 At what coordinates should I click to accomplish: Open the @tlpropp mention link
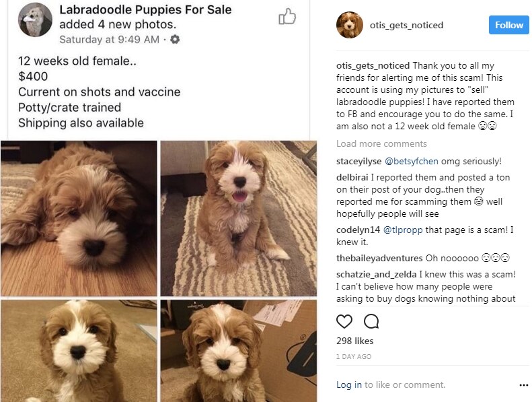[x=403, y=230]
